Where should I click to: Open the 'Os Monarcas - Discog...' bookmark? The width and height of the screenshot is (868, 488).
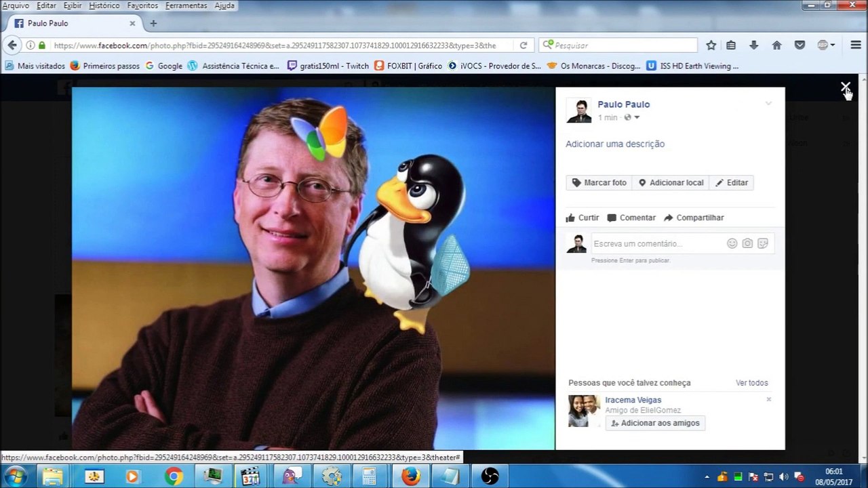[594, 66]
